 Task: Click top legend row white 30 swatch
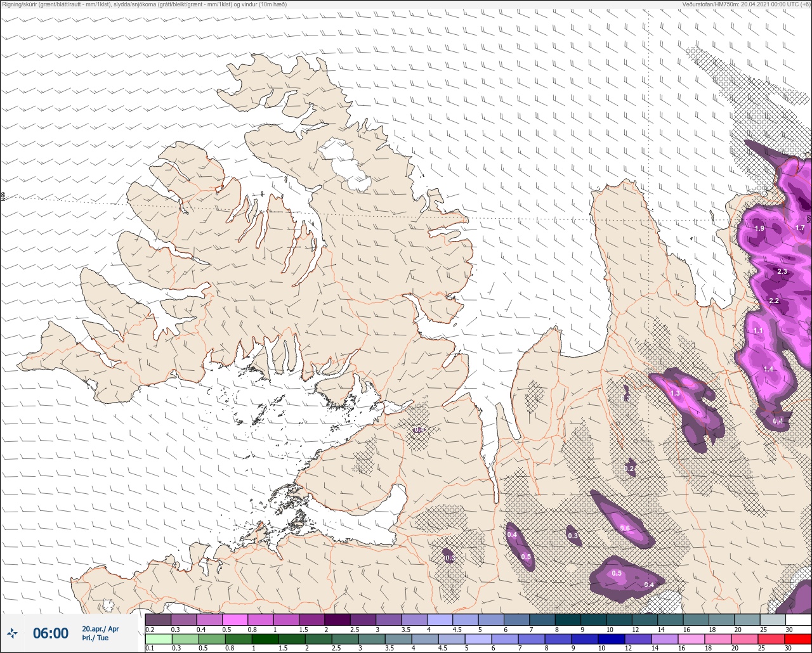(x=798, y=619)
